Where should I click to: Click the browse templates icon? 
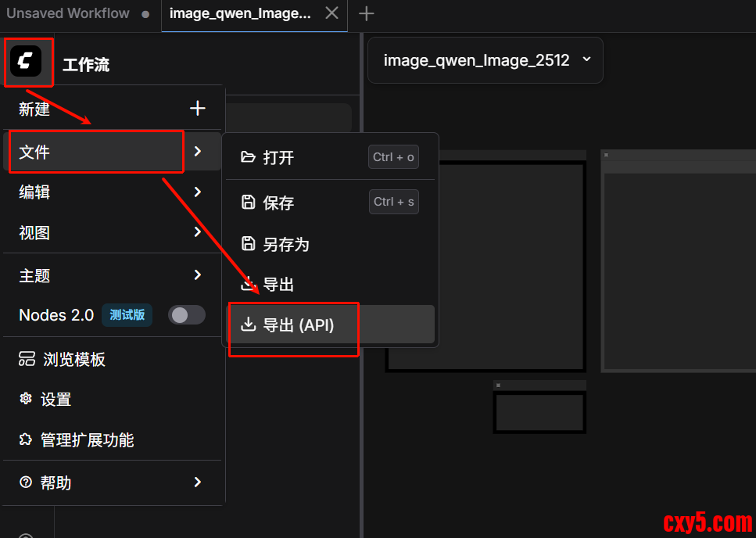point(27,359)
